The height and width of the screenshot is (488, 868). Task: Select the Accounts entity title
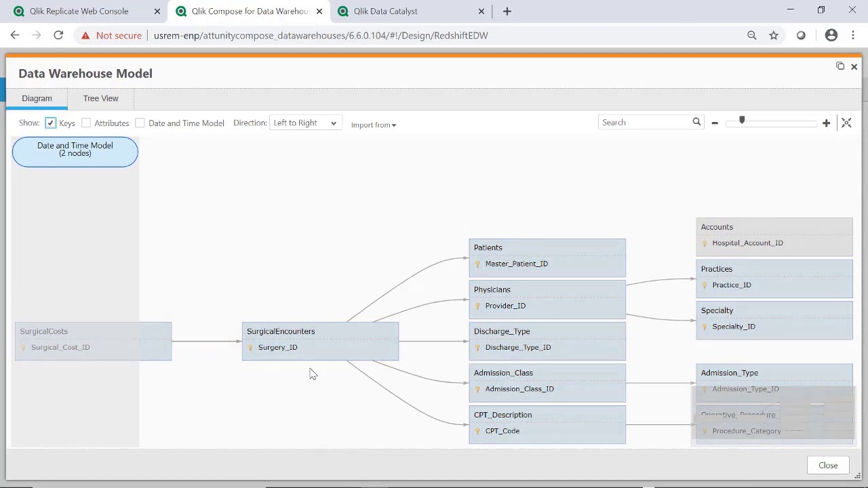tap(717, 227)
